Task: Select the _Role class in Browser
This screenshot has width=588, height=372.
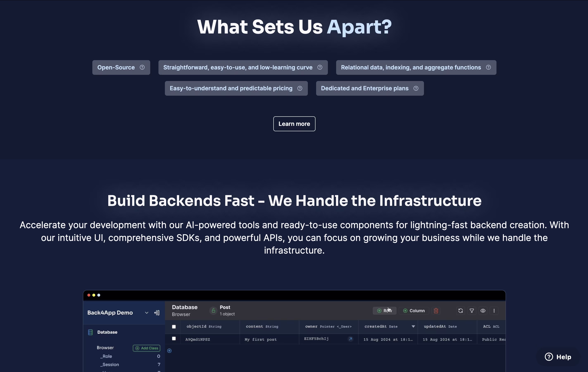Action: pyautogui.click(x=106, y=356)
